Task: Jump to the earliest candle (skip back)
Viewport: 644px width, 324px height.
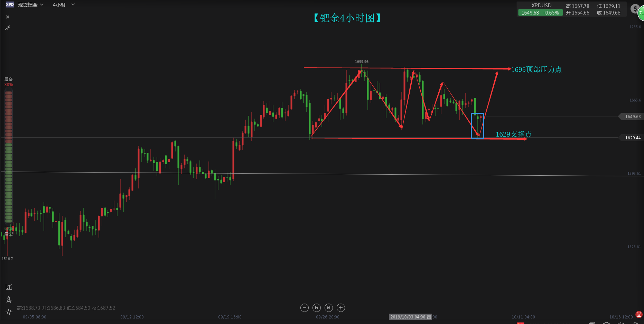Action: click(317, 308)
